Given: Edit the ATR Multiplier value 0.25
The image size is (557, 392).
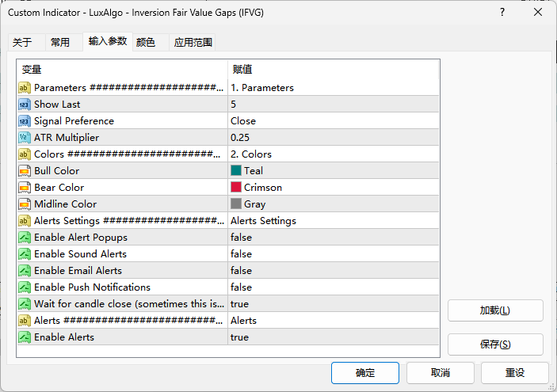Looking at the screenshot, I should click(x=334, y=138).
